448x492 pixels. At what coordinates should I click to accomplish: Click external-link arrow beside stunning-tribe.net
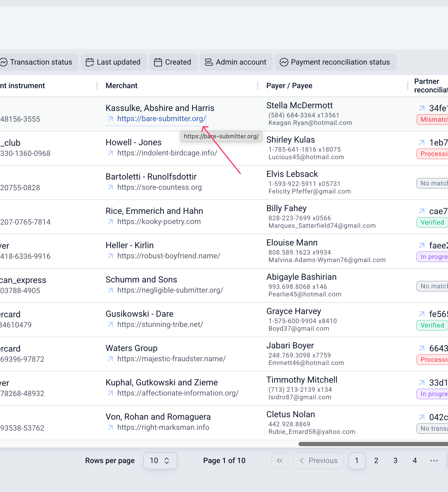(x=110, y=325)
